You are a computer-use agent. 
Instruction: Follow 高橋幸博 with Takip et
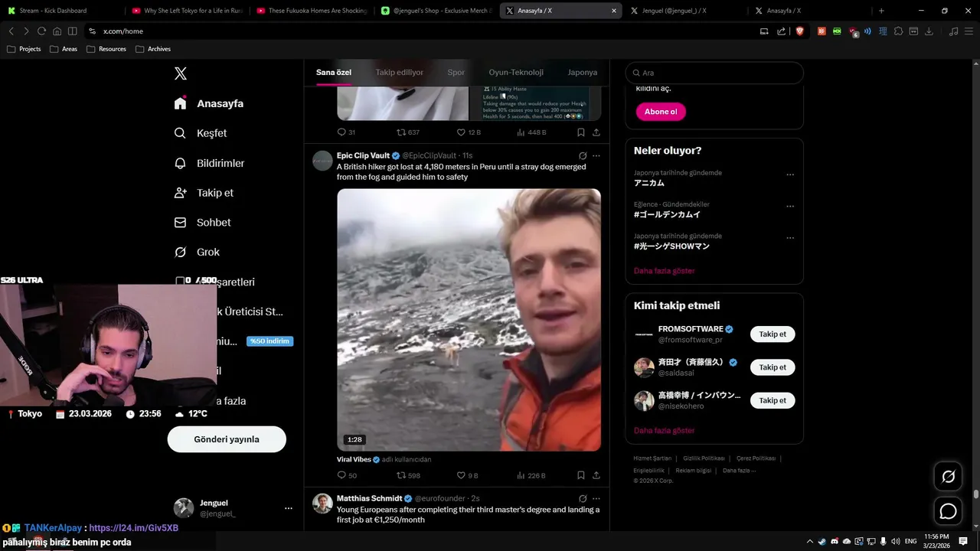coord(773,400)
